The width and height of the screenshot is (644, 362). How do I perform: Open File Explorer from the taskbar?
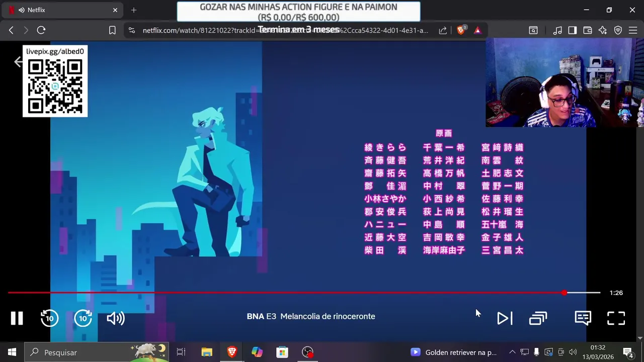pos(207,352)
